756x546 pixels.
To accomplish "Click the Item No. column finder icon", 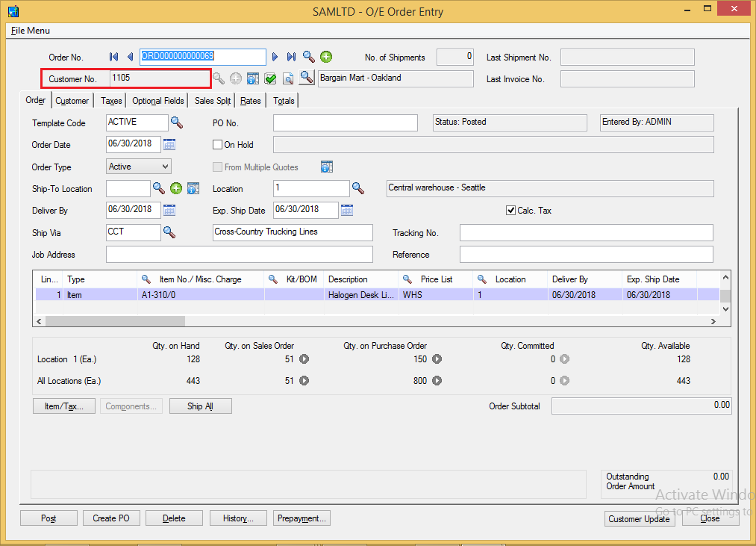I will (146, 279).
